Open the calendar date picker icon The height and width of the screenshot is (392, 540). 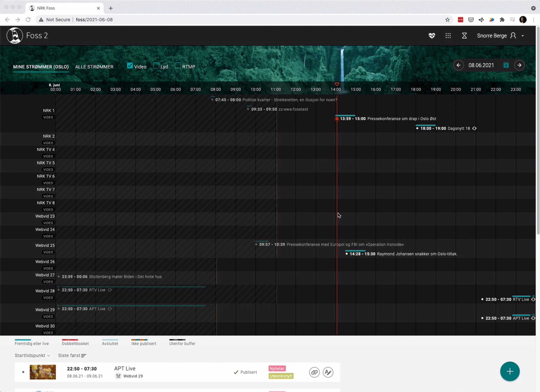pyautogui.click(x=506, y=65)
